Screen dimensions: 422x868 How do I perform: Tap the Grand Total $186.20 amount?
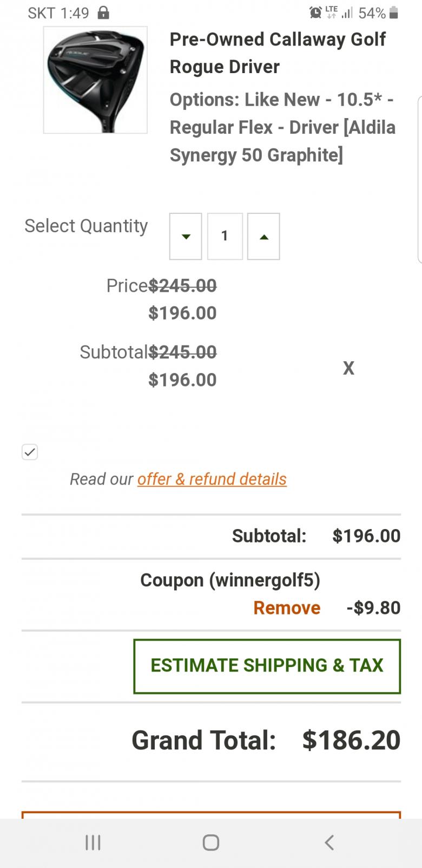(x=351, y=740)
